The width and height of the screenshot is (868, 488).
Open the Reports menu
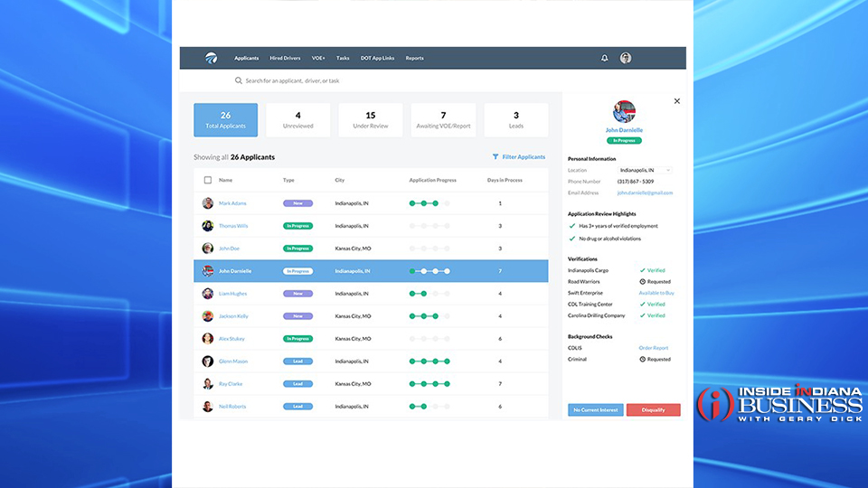coord(415,58)
